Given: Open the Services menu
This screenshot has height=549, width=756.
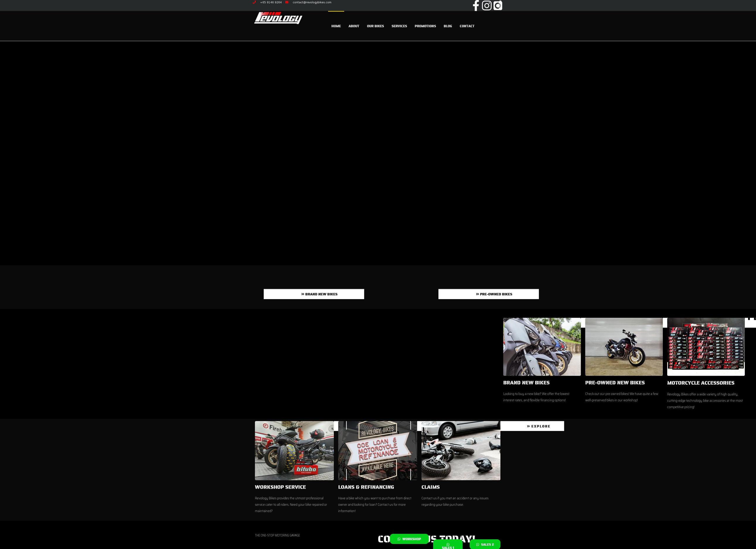Looking at the screenshot, I should coord(399,26).
